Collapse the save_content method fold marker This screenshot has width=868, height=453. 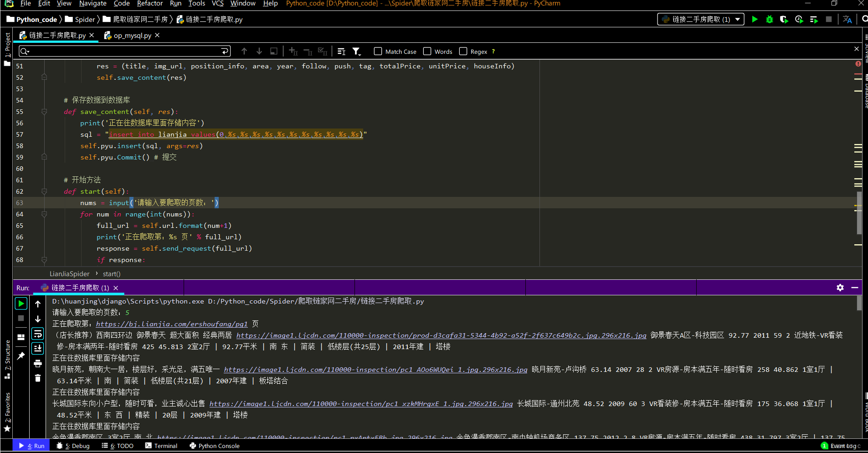44,112
